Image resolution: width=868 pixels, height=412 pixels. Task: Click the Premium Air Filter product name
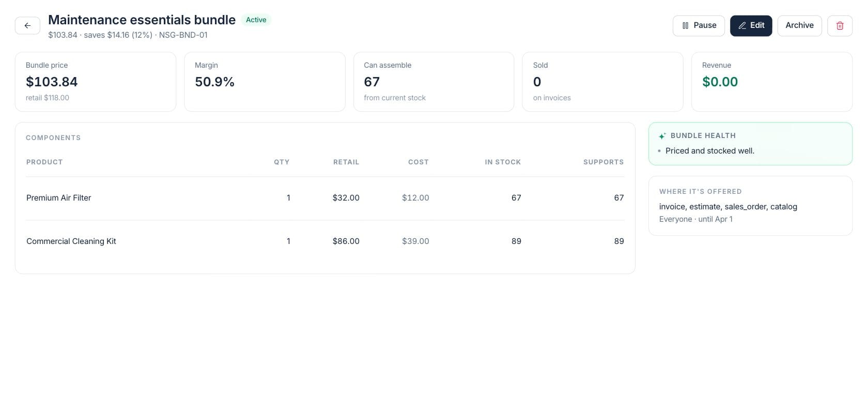pyautogui.click(x=58, y=198)
